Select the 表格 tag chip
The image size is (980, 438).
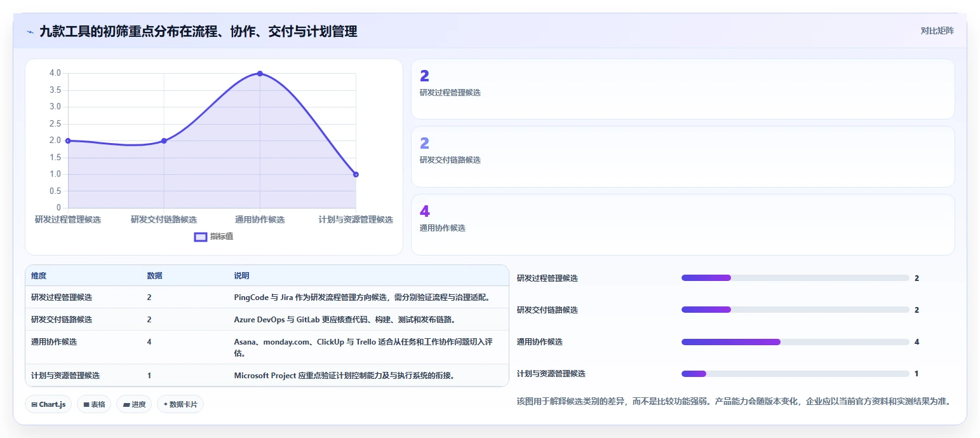click(x=94, y=404)
